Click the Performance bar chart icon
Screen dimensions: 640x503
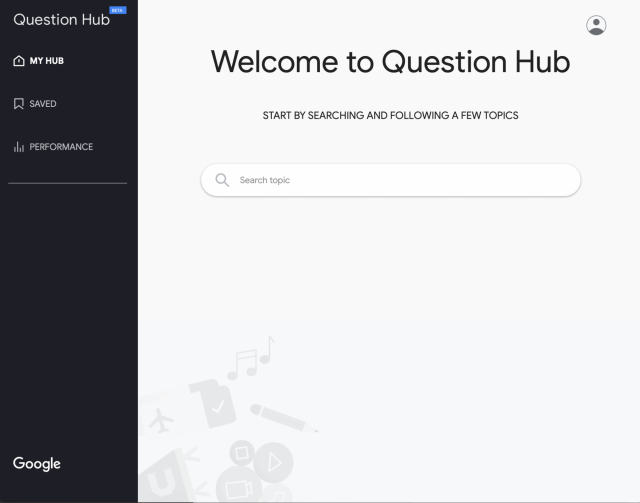pos(19,147)
